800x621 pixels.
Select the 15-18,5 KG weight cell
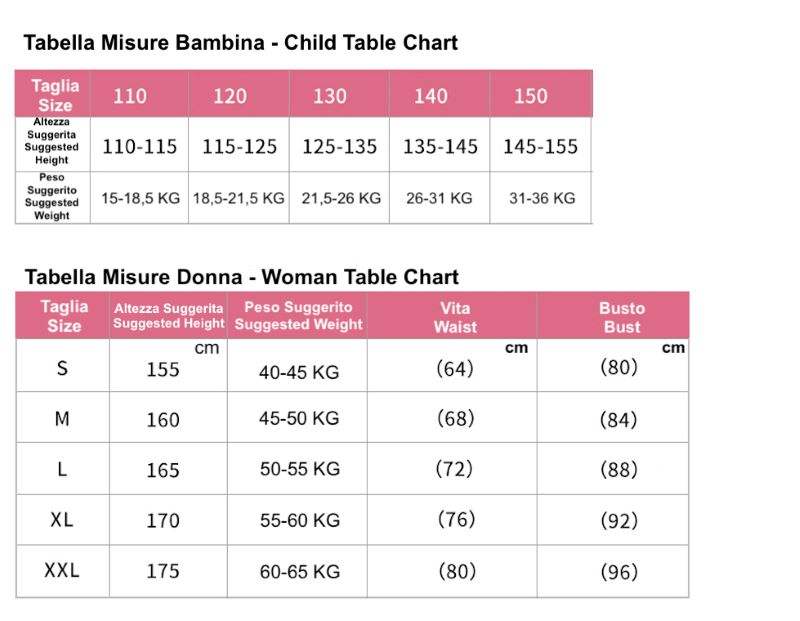140,198
